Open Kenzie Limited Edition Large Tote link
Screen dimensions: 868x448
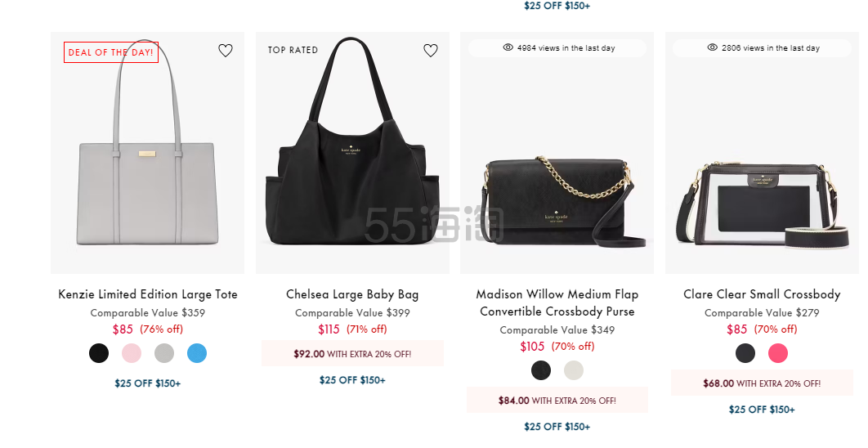tap(148, 294)
